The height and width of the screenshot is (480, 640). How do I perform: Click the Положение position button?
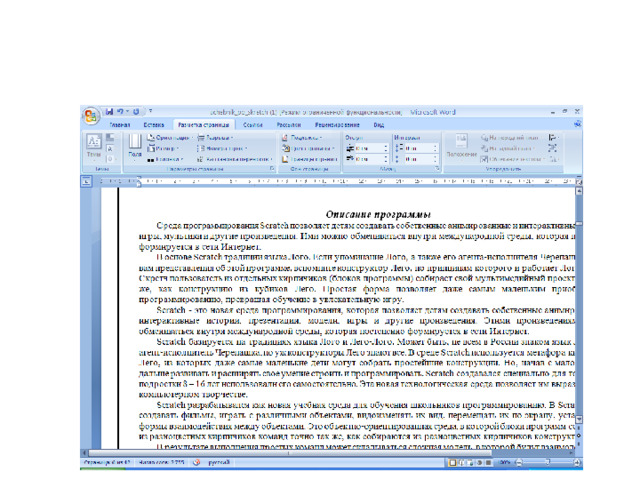(x=462, y=146)
